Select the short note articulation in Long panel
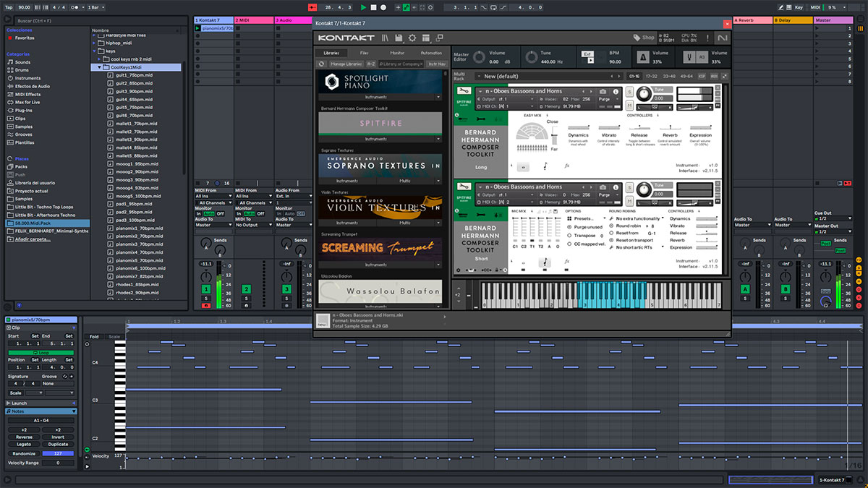Viewport: 868px width, 488px height. pos(545,166)
